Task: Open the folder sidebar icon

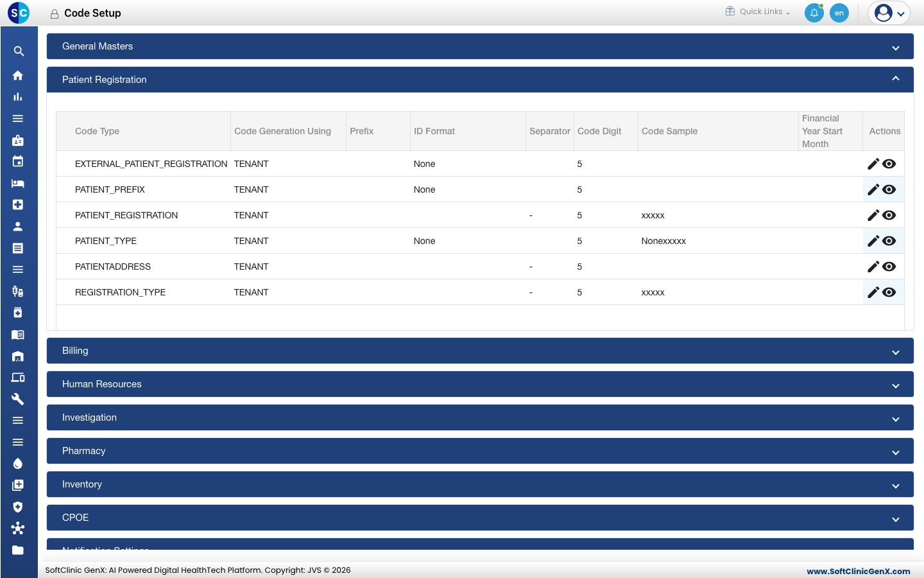Action: pos(18,550)
